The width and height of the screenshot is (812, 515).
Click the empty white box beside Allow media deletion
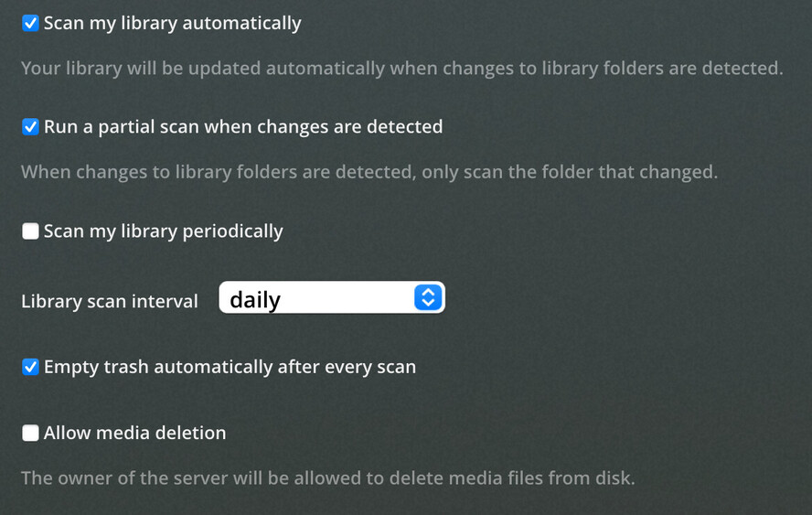(30, 433)
